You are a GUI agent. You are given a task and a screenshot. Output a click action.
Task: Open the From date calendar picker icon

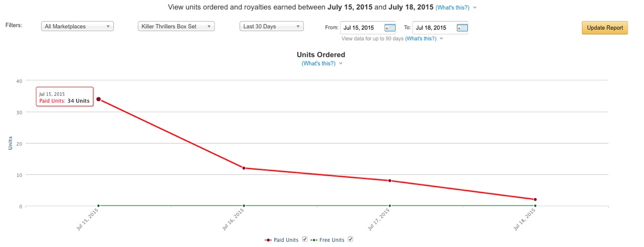390,28
